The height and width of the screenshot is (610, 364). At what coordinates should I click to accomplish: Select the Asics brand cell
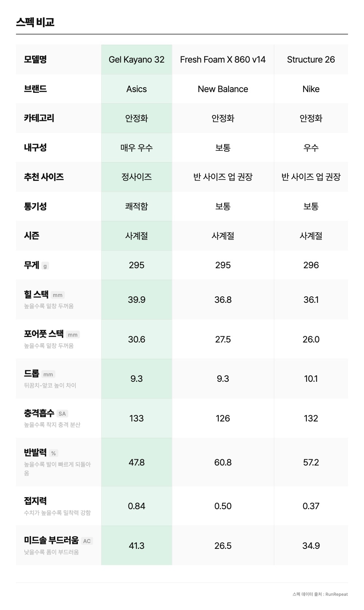[x=136, y=89]
